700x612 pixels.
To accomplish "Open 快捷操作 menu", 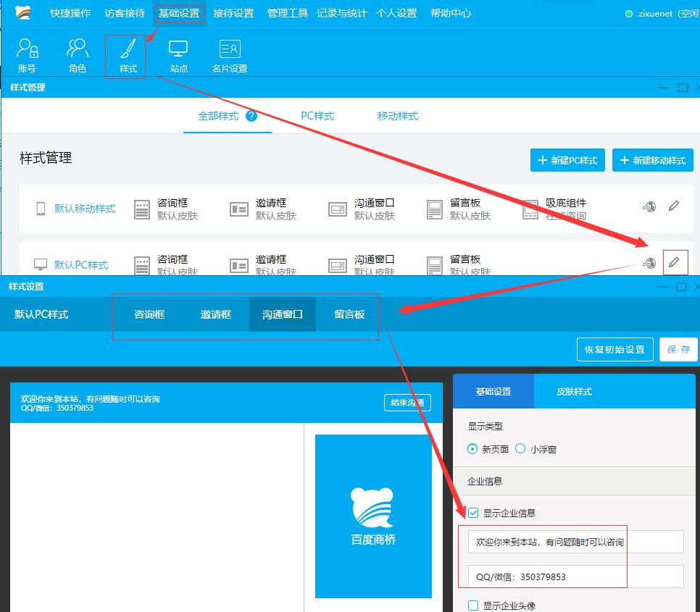I will (70, 13).
